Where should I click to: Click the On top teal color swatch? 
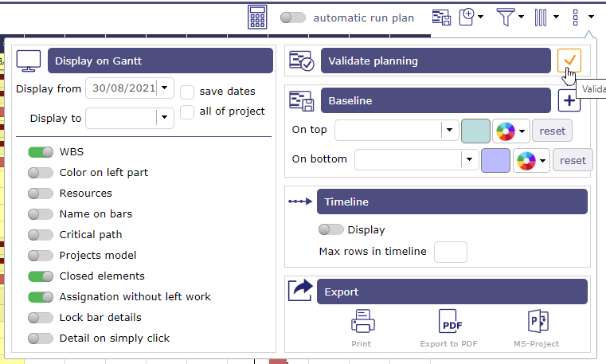[475, 131]
